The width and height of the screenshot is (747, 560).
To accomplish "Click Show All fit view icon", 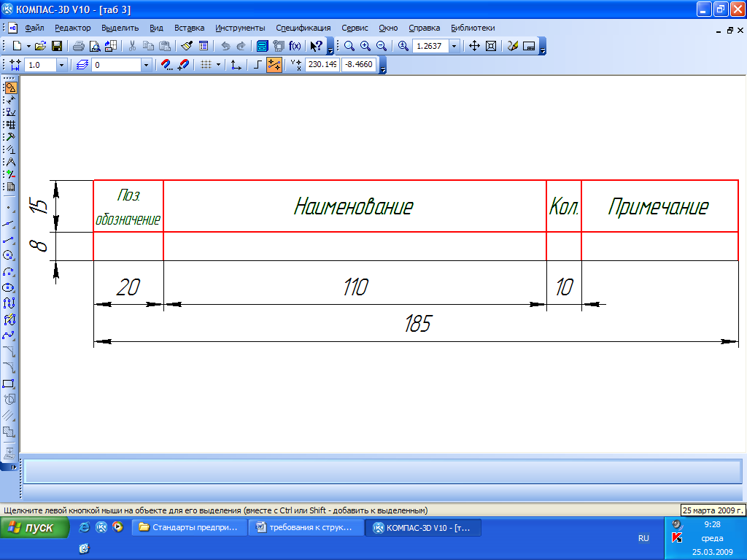I will tap(491, 46).
